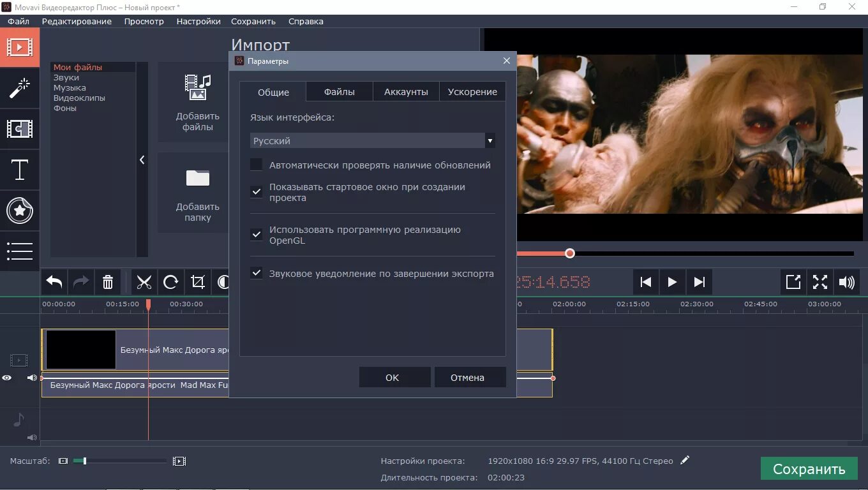Image resolution: width=868 pixels, height=490 pixels.
Task: Enable automatic update checking checkbox
Action: pyautogui.click(x=256, y=165)
